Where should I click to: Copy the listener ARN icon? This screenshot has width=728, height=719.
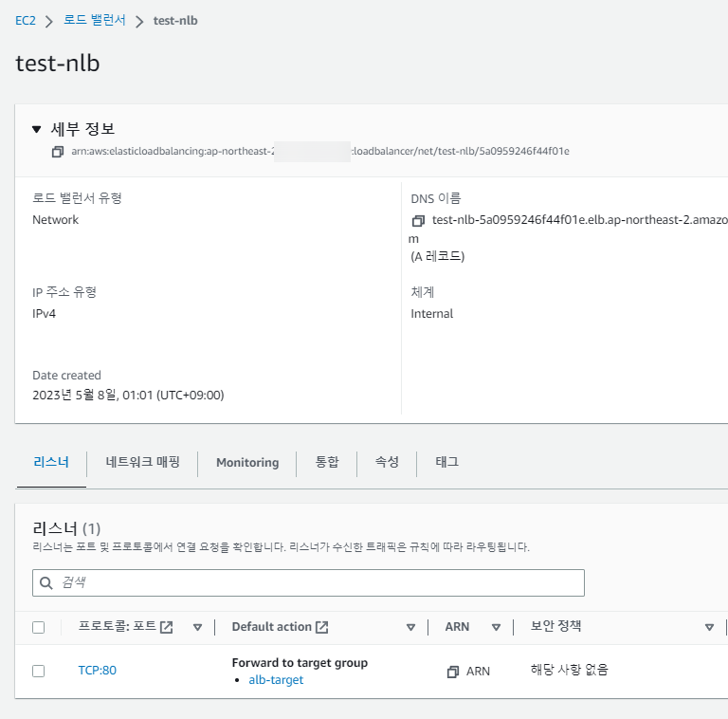tap(453, 672)
